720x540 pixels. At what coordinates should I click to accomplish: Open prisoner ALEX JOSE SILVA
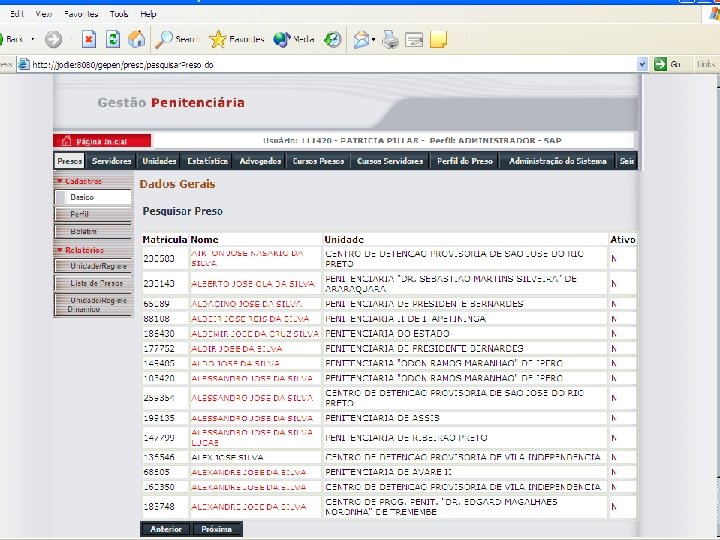227,457
